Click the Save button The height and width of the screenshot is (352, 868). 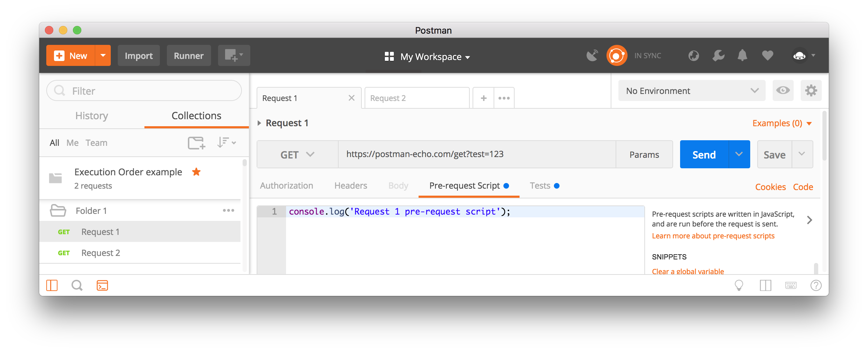point(774,154)
